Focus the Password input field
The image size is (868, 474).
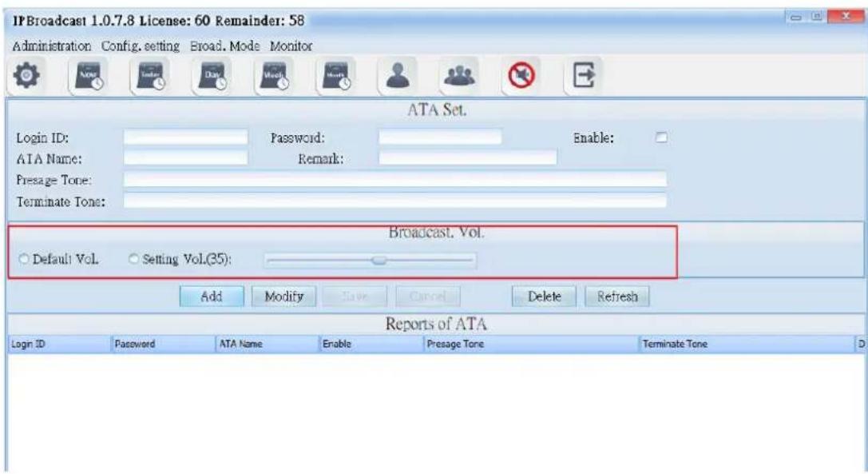pyautogui.click(x=440, y=137)
